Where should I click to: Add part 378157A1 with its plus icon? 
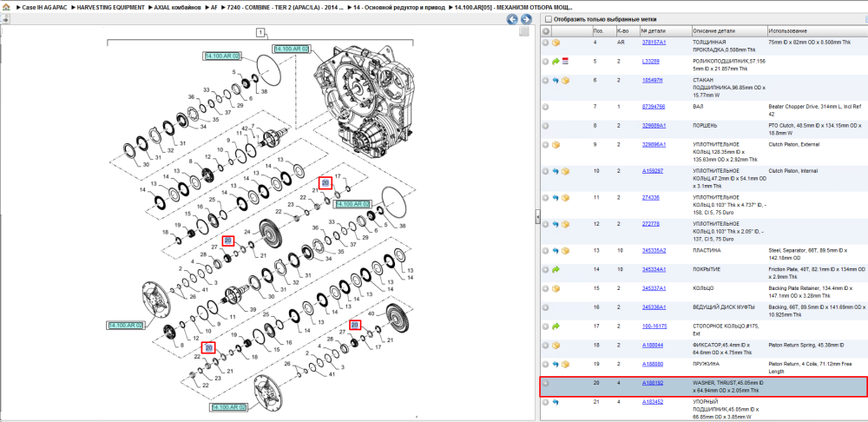coord(546,43)
